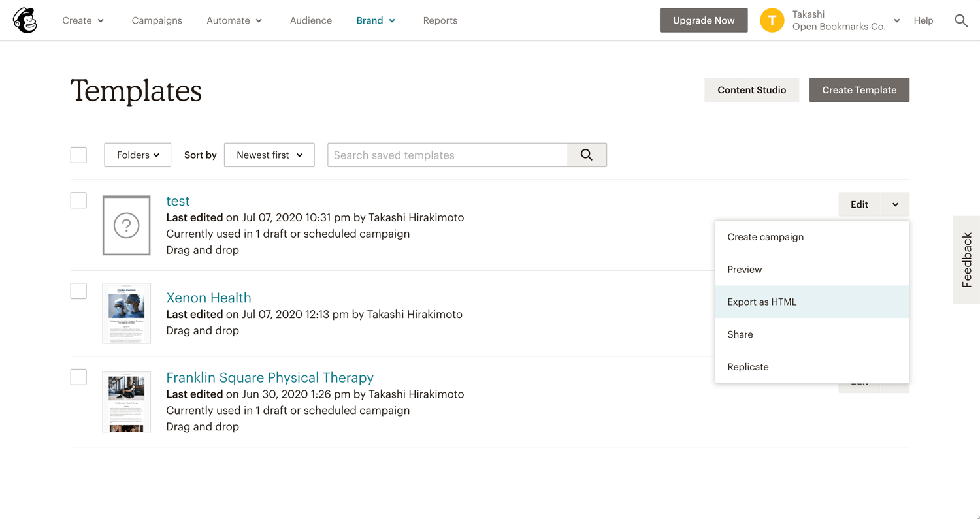Open the Xenon Health template link
The height and width of the screenshot is (519, 980).
tap(208, 298)
